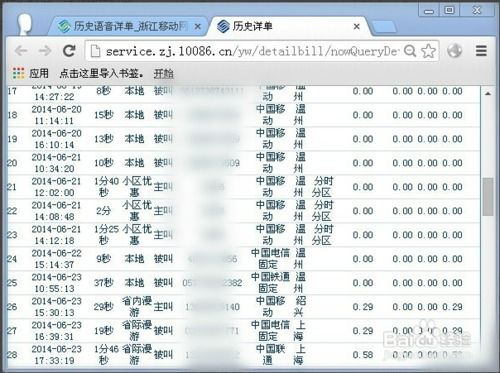Open the Apps (应用) shortcut
This screenshot has width=500, height=373.
[30, 73]
